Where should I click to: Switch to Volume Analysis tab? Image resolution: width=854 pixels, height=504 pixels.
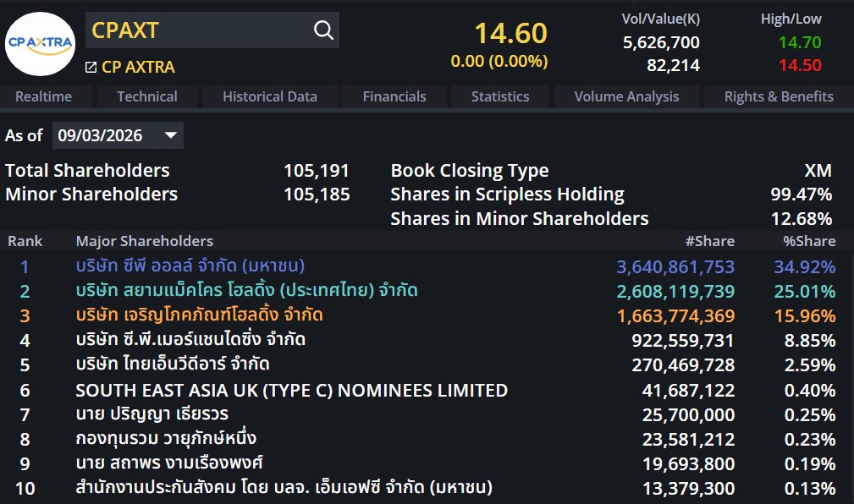626,96
